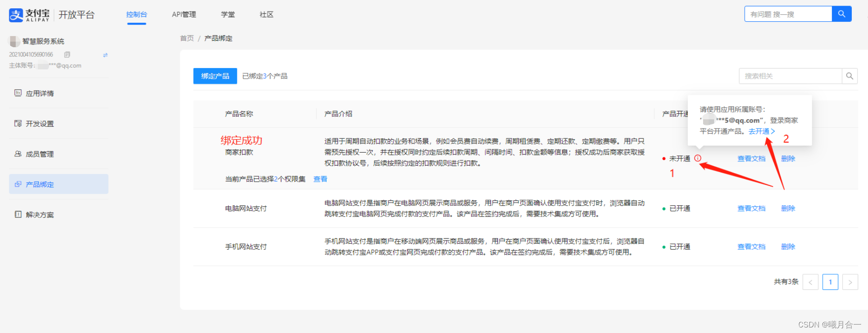This screenshot has height=333, width=868.
Task: Open the 控制台 tab
Action: click(x=137, y=14)
